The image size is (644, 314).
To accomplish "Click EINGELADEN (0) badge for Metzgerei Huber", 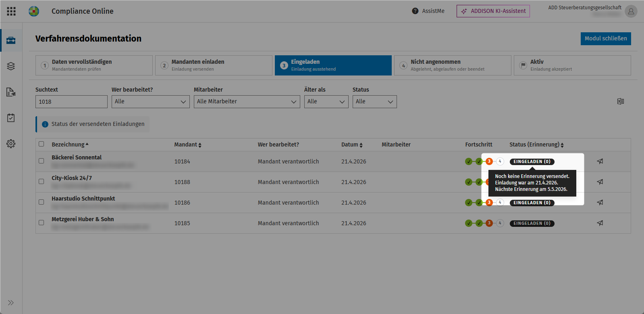I will point(532,223).
